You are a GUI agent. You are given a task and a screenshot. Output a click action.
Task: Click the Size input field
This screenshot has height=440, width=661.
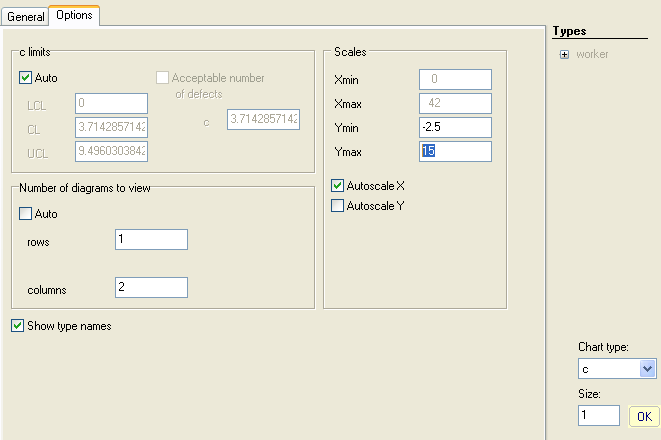(x=600, y=415)
